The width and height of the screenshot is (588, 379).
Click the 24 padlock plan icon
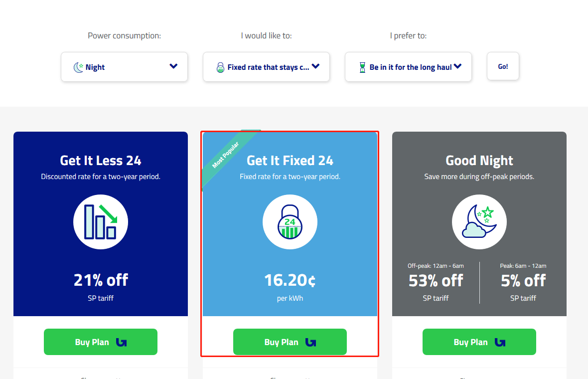coord(290,222)
